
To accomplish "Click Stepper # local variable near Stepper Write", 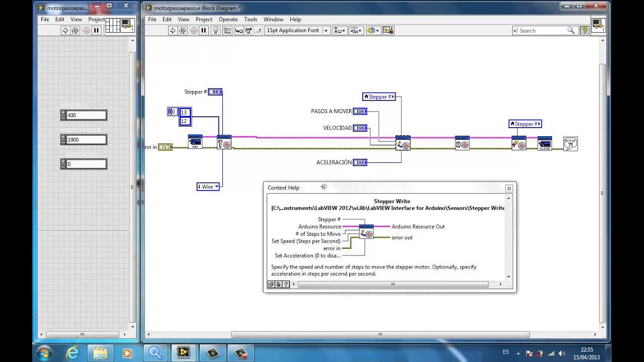I will point(379,97).
